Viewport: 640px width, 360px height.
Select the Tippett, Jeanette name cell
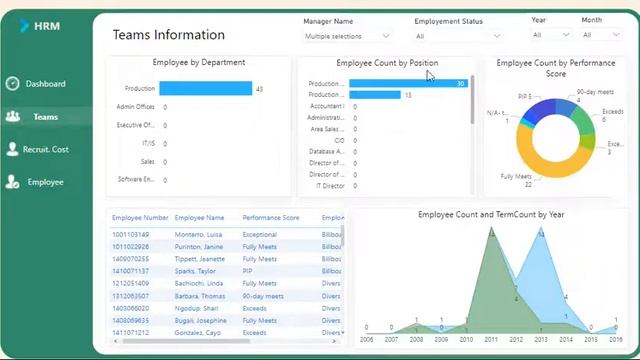[200, 259]
